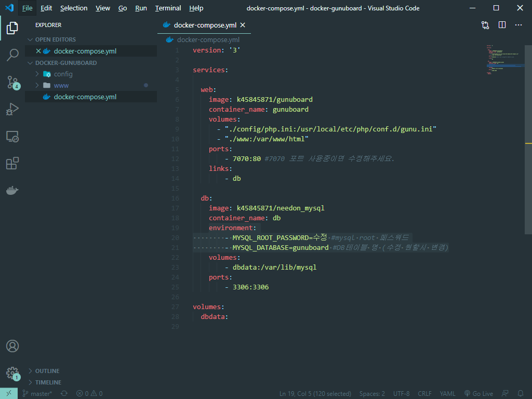Click Go Live in the status bar
The image size is (532, 399).
coord(478,393)
